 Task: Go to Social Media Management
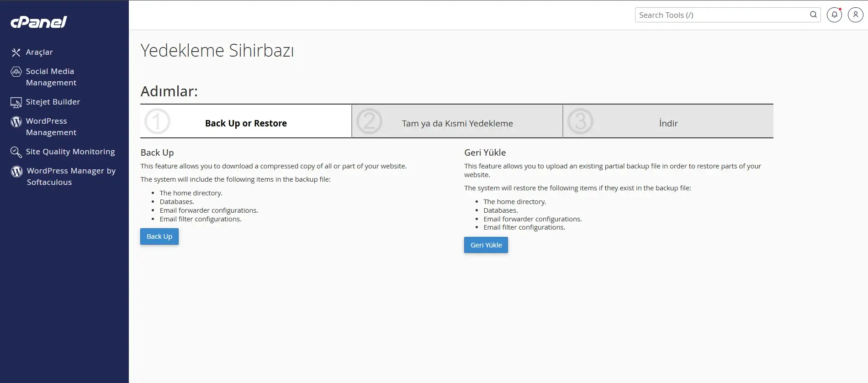(51, 77)
